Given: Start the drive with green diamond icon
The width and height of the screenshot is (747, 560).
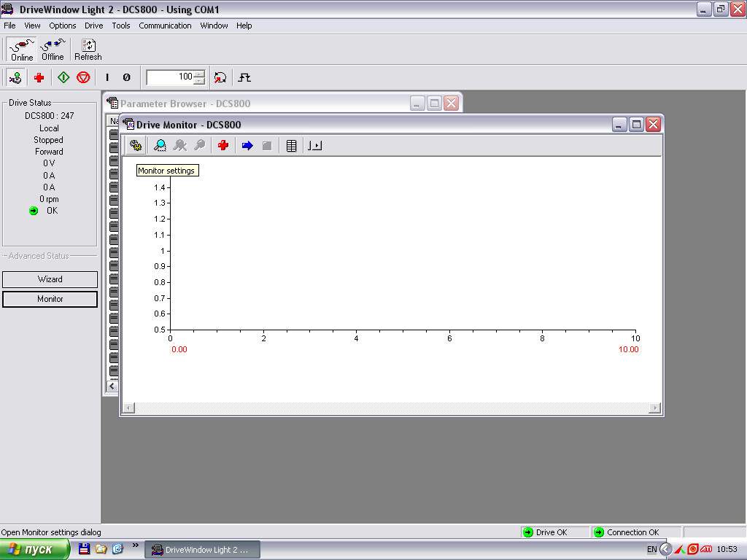Looking at the screenshot, I should click(63, 77).
